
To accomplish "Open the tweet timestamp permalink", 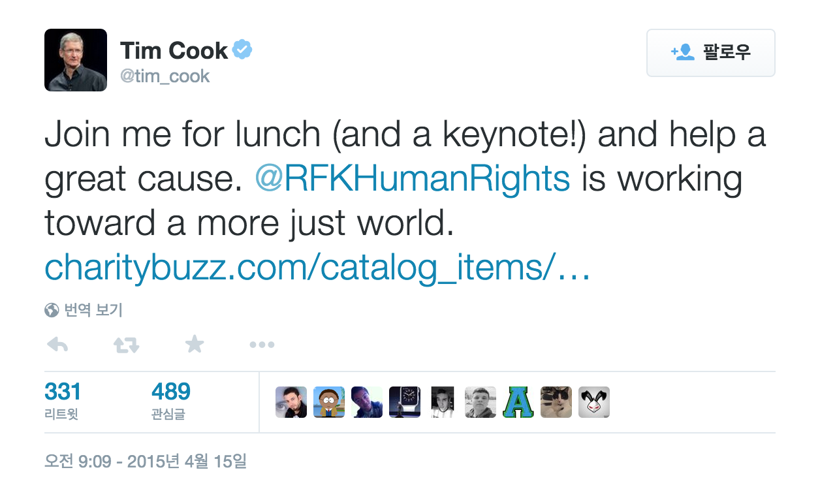I will pos(145,462).
